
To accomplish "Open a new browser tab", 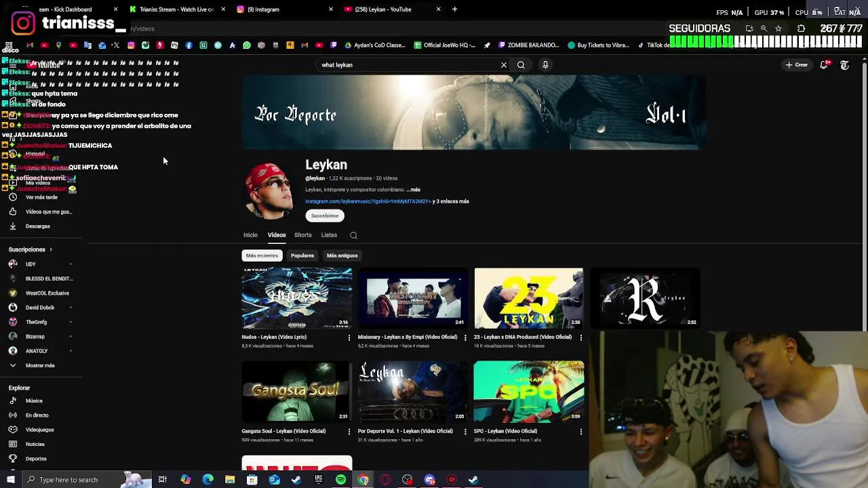I will (x=454, y=9).
